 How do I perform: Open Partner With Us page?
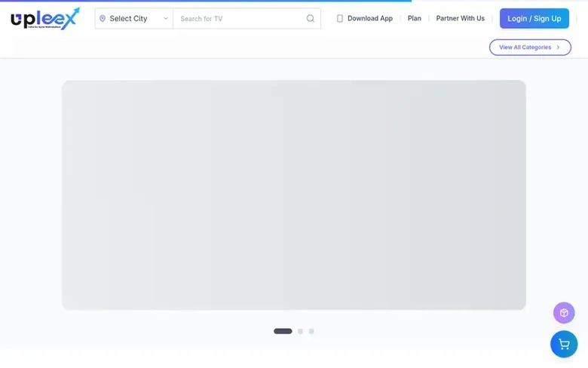[460, 18]
